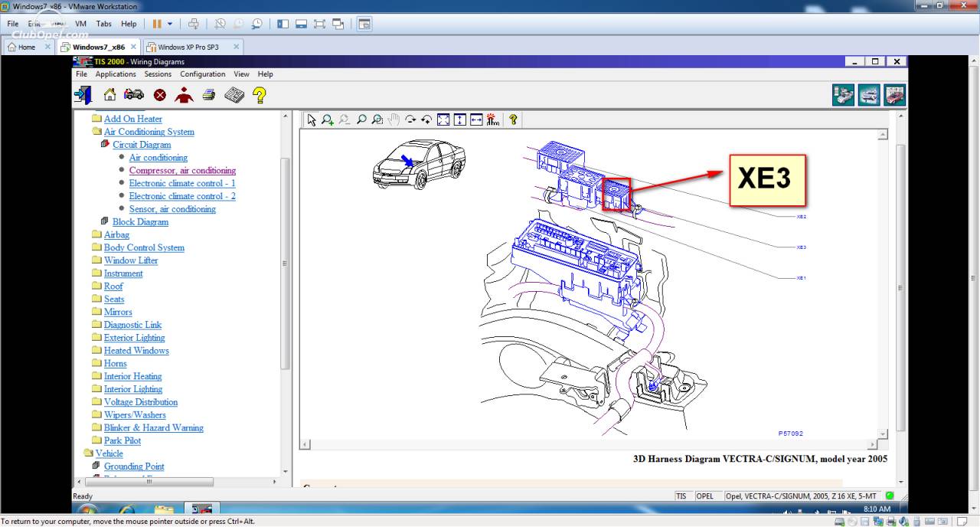Click VMware unity mode icon
Viewport: 980px width, 527px height.
(338, 24)
